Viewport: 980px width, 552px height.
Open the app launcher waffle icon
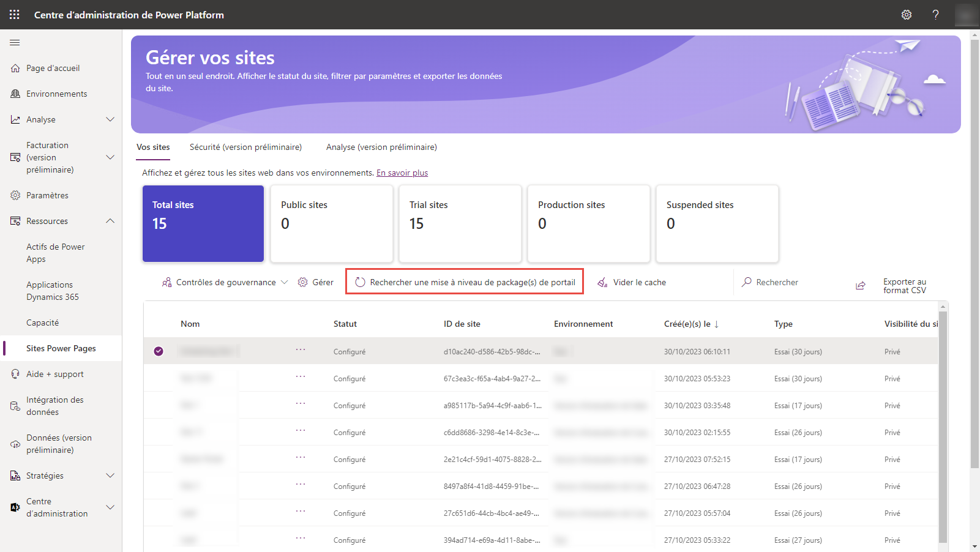pos(14,14)
